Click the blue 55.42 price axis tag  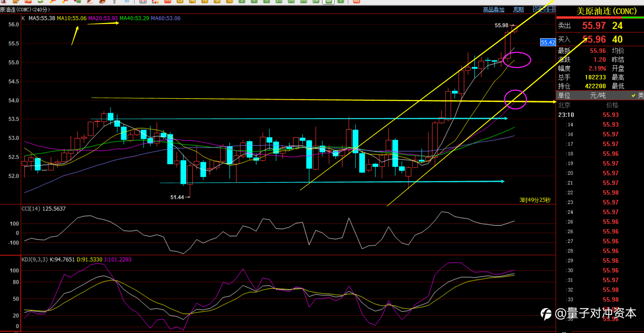[548, 42]
